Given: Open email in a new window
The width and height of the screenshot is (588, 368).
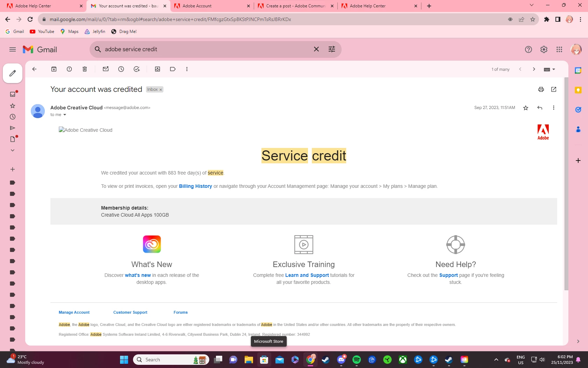Looking at the screenshot, I should coord(554,89).
